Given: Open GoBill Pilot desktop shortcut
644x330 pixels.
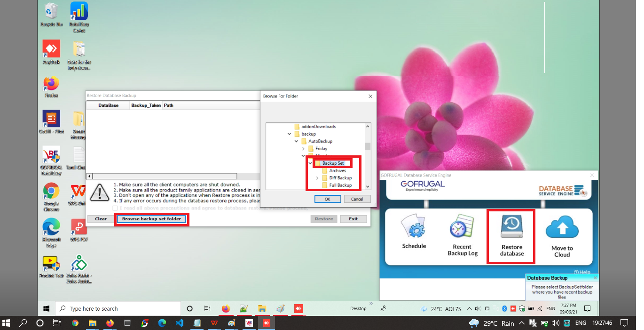Looking at the screenshot, I should coord(51,122).
